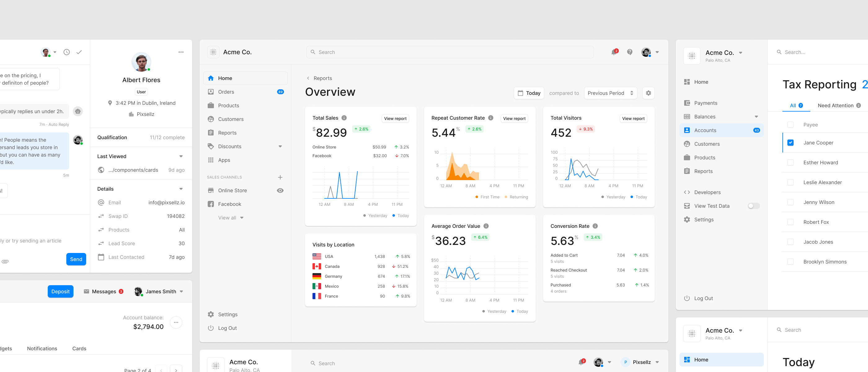Check the Esther Howard checkbox
This screenshot has height=372, width=868.
(791, 162)
